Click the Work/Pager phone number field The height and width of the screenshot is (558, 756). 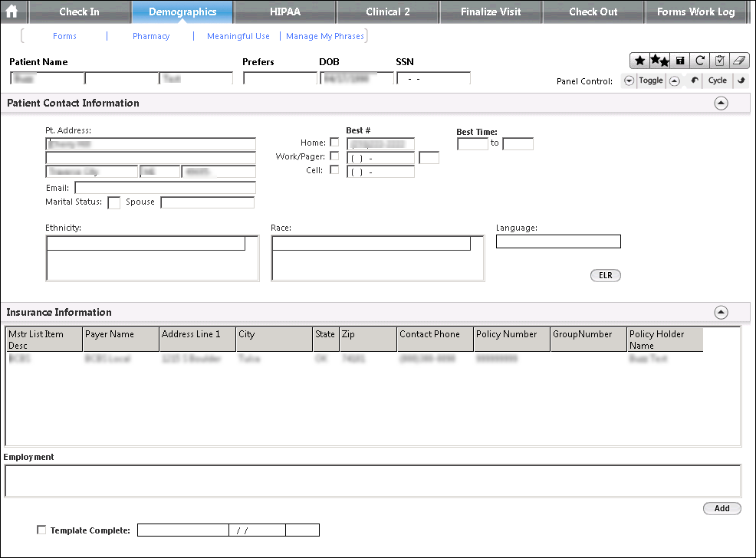pos(380,158)
